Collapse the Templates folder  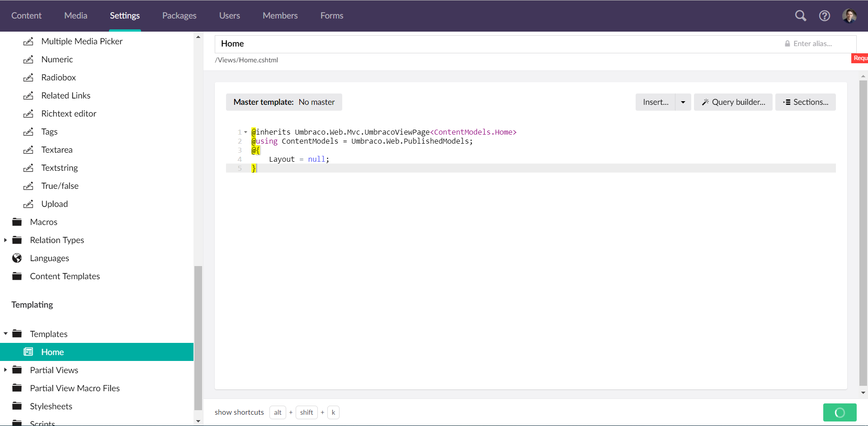(5, 333)
